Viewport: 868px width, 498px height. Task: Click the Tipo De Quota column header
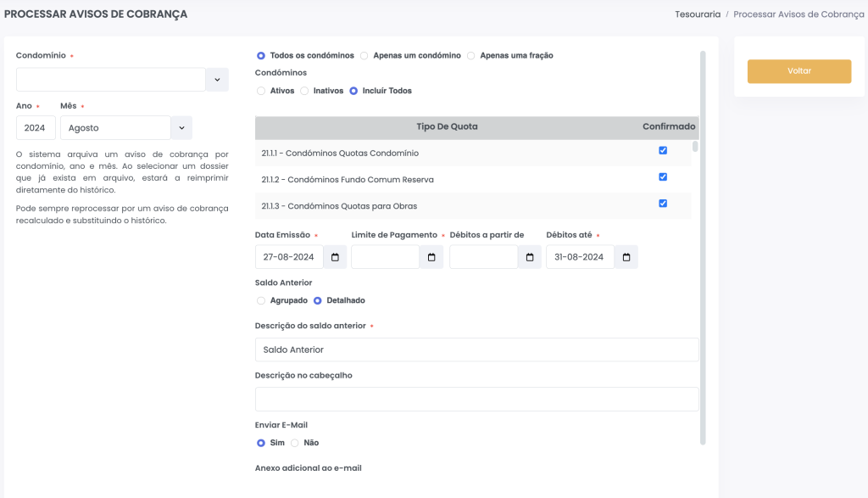point(447,127)
